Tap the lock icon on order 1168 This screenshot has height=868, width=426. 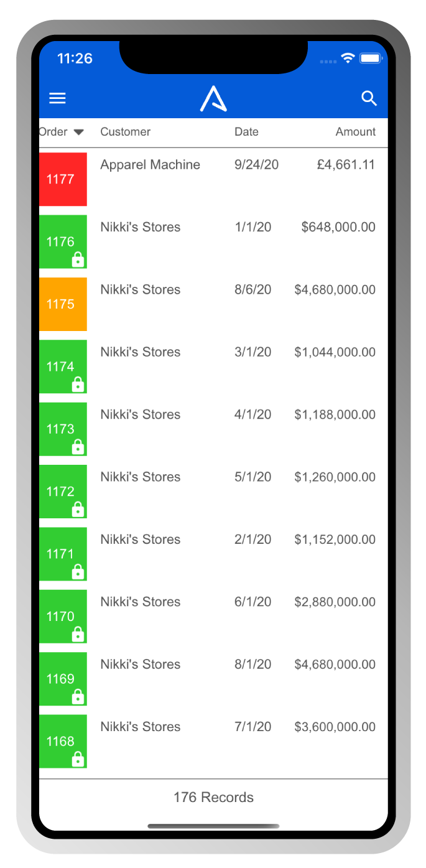(x=78, y=760)
